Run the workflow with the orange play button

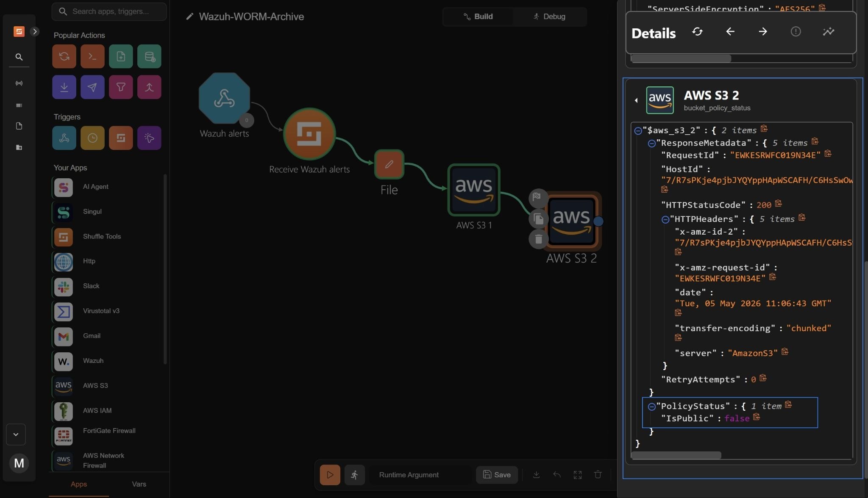(x=330, y=475)
